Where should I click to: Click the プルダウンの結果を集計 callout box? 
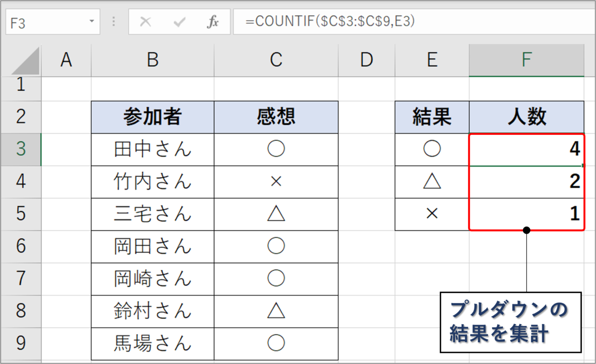[510, 322]
